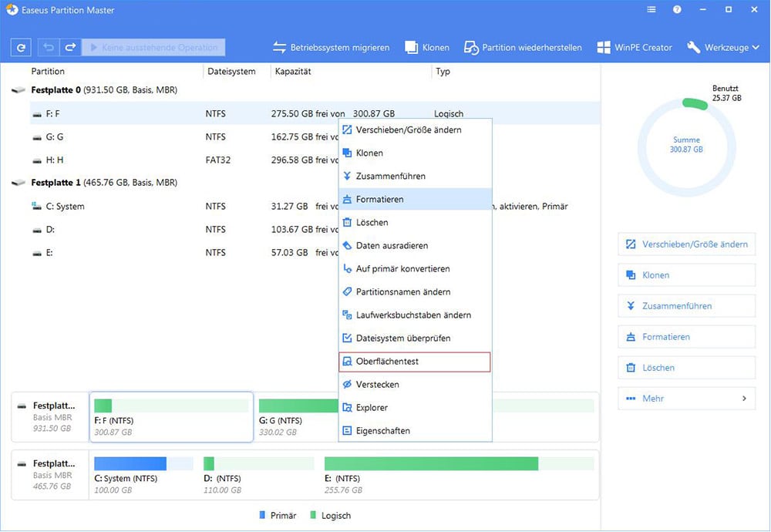Expand the Mehr chevron in right panel

pos(745,399)
